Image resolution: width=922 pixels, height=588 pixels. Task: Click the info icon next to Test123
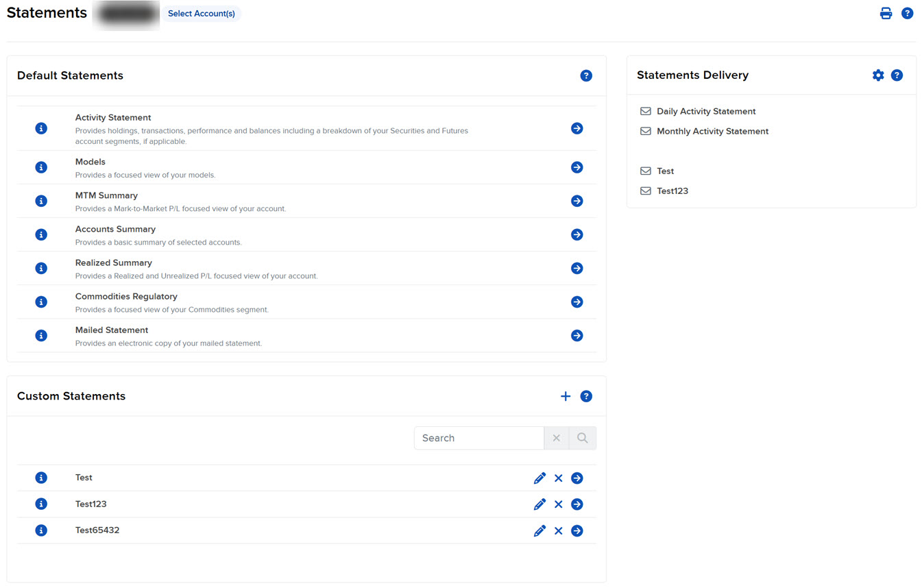41,504
